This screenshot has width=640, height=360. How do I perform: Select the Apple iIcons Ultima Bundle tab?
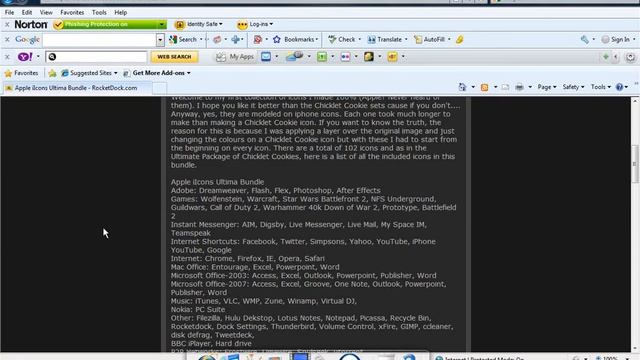[x=76, y=88]
